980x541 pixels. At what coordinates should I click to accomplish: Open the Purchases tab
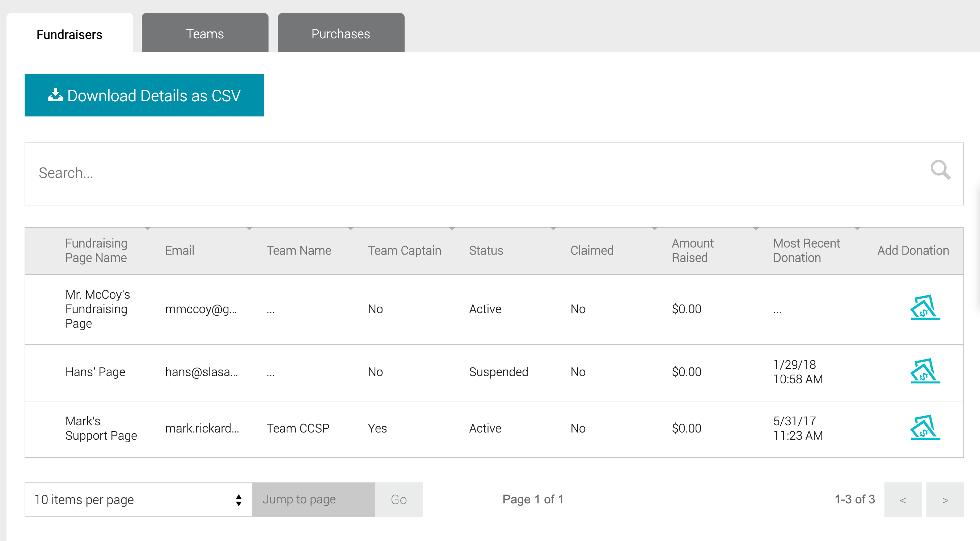pos(341,34)
